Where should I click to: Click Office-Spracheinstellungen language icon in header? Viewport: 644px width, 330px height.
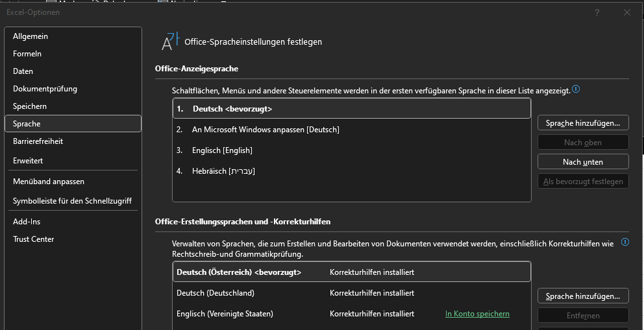tap(171, 41)
